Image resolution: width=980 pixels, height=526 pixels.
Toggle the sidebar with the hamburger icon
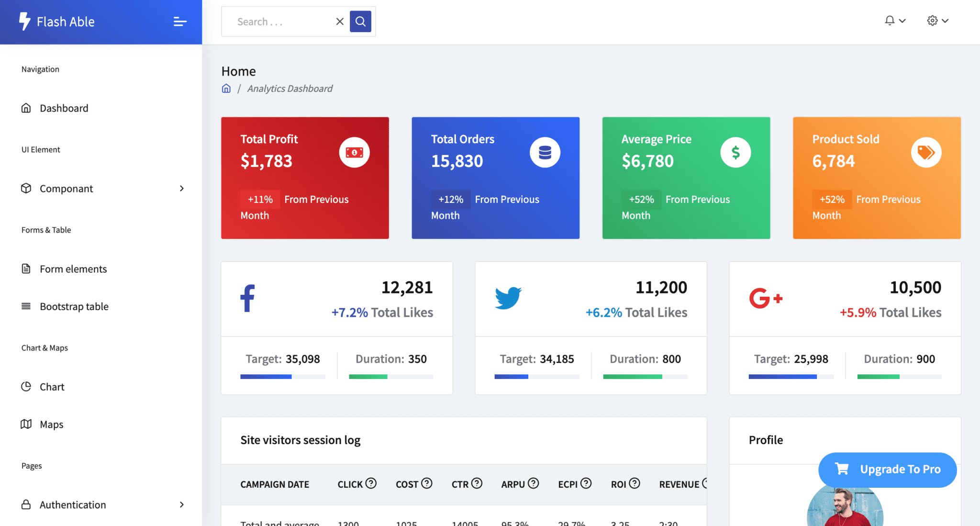point(179,22)
